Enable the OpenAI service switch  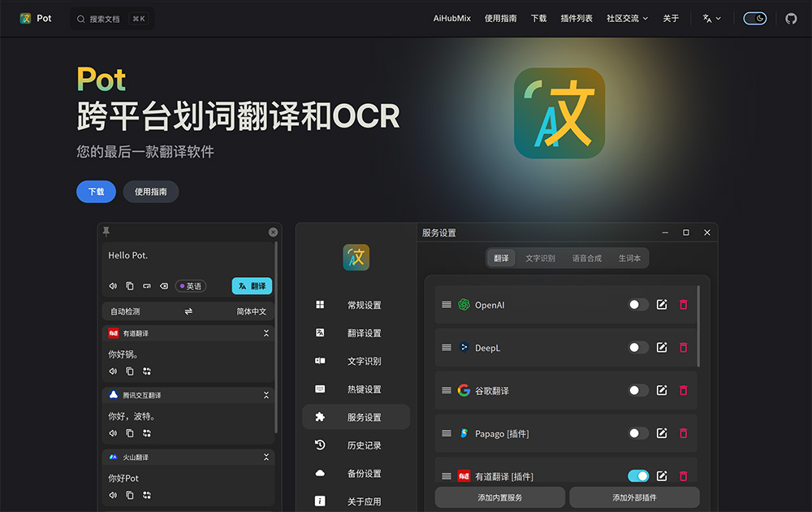[638, 305]
